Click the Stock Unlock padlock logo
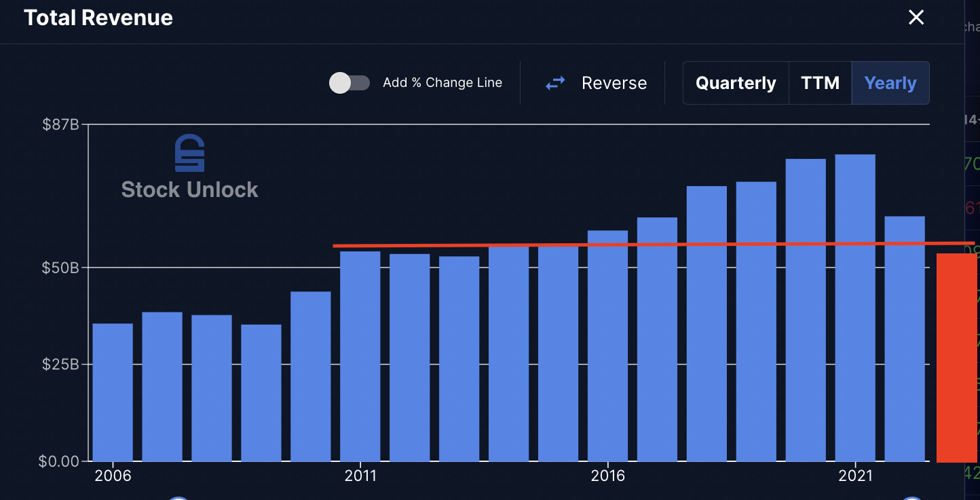 189,153
